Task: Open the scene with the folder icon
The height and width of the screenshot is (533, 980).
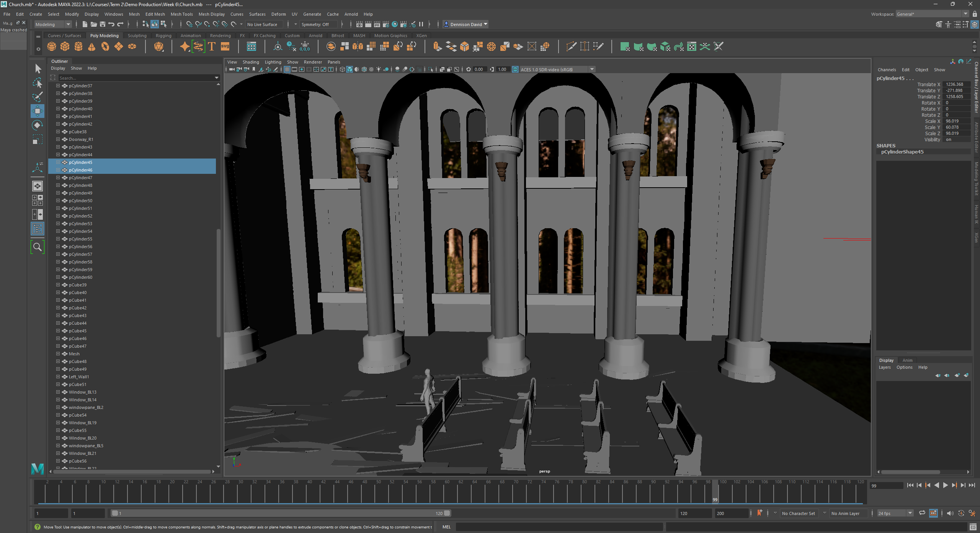Action: click(x=93, y=24)
